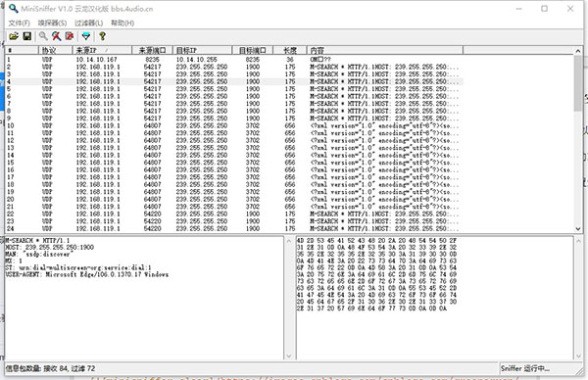Open the 过滤器(L) menu
This screenshot has width=588, height=380.
(88, 24)
